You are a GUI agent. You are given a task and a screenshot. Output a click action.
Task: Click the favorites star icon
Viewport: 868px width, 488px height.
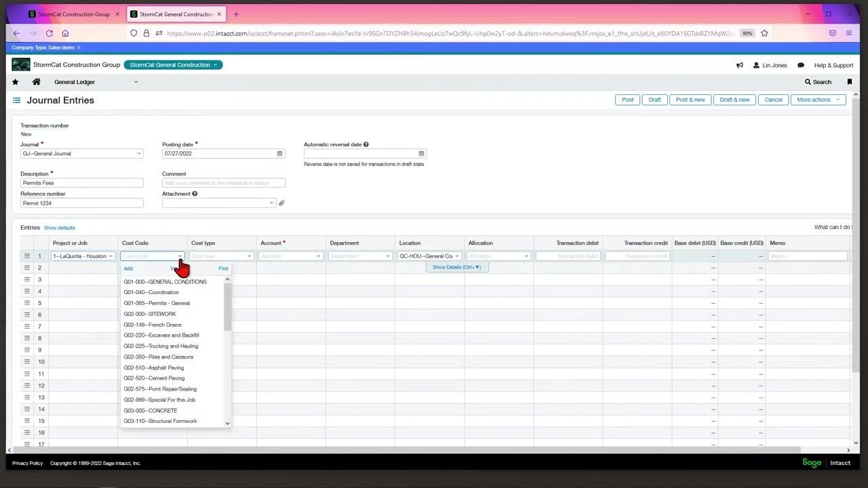[16, 82]
